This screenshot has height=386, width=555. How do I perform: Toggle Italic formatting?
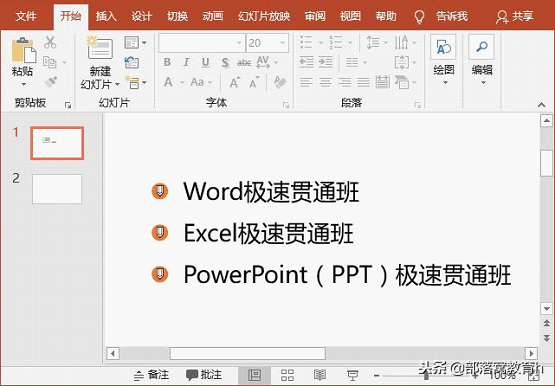click(186, 62)
